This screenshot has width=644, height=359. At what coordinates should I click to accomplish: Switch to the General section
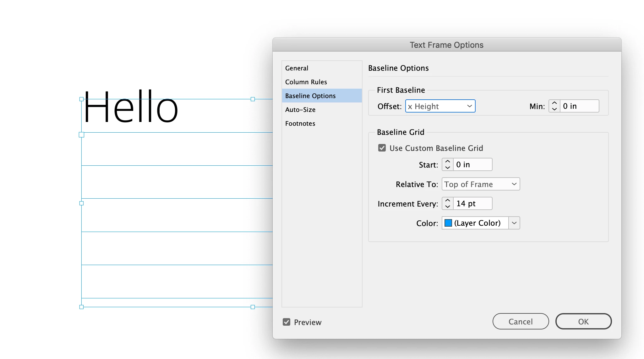point(297,68)
